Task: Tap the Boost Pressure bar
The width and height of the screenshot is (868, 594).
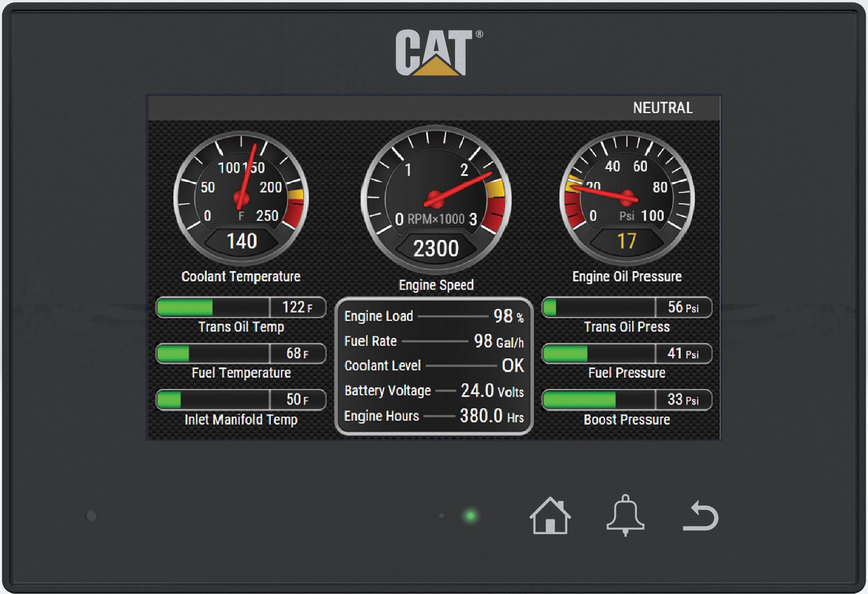Action: pos(627,400)
